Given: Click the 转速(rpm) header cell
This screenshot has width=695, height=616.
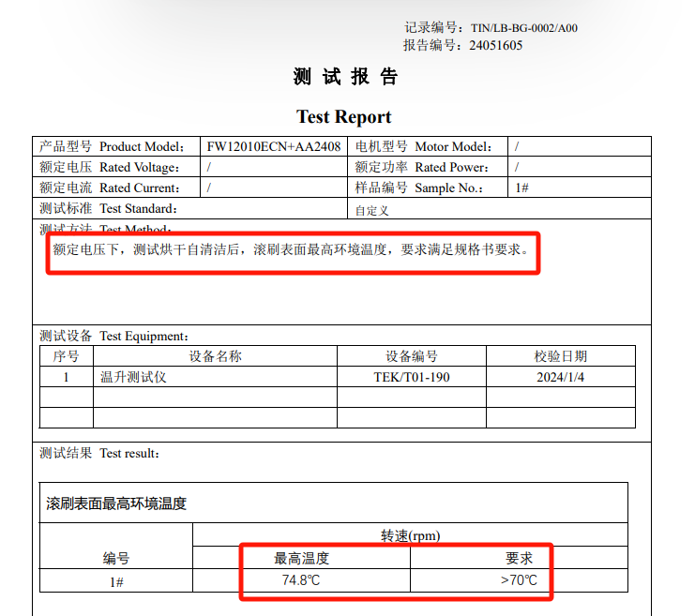Looking at the screenshot, I should tap(411, 535).
